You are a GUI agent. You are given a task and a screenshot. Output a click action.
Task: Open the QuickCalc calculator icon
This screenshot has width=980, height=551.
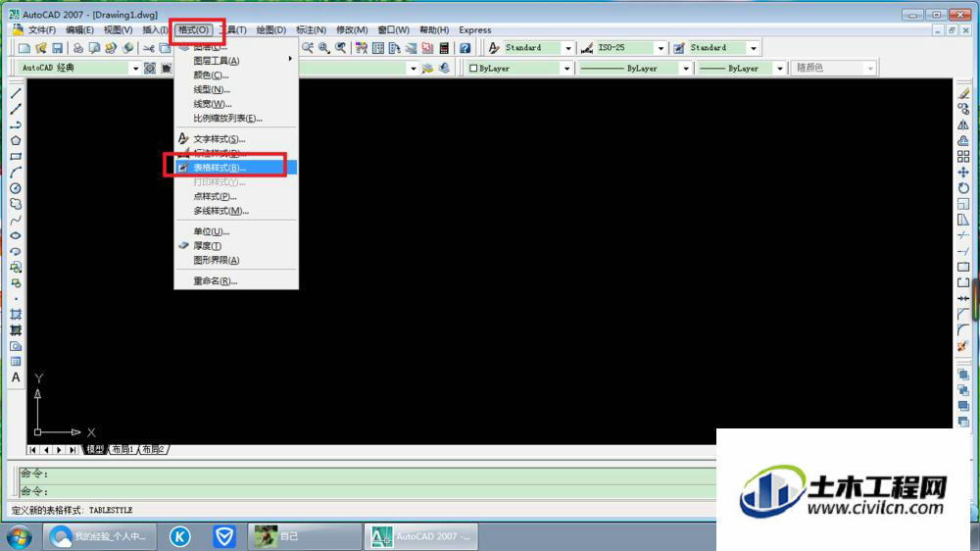coord(444,47)
